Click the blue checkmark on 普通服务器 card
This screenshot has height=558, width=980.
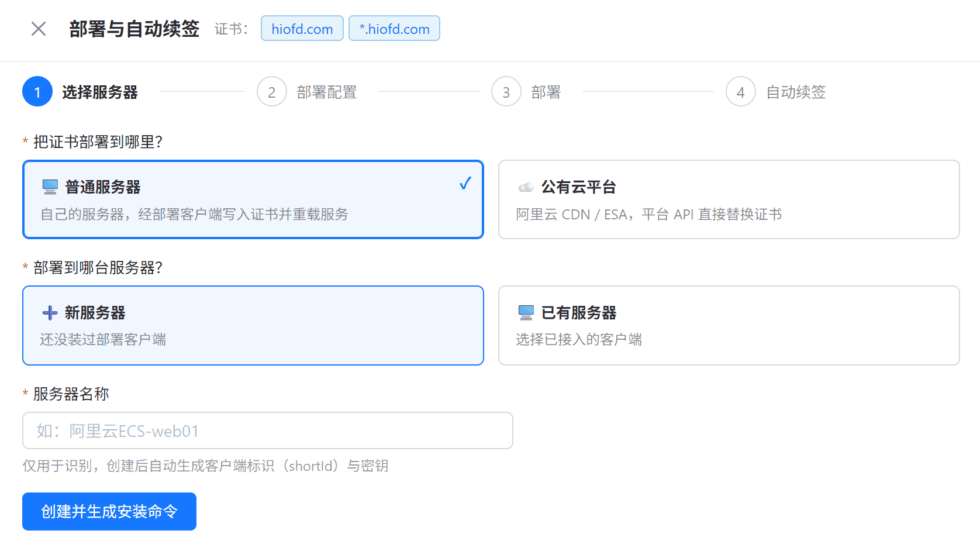point(465,184)
